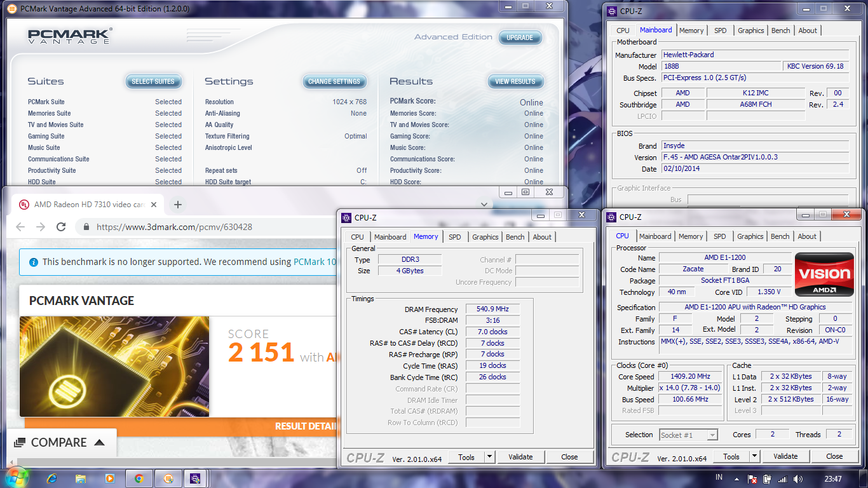Click the BIOS date 02/10/2014

[755, 169]
